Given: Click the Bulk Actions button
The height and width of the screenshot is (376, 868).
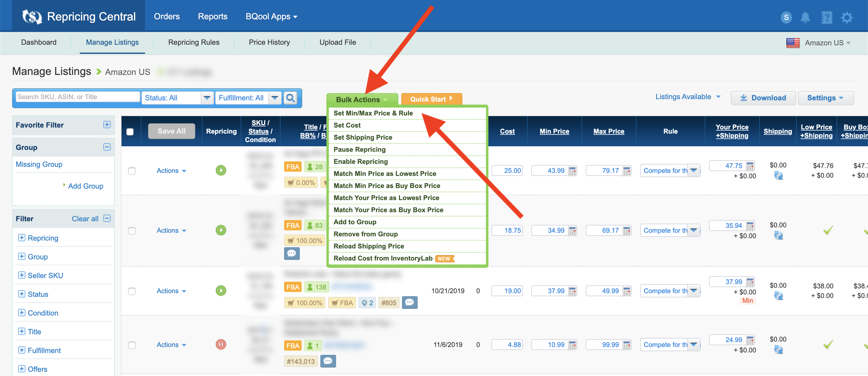Looking at the screenshot, I should coord(362,99).
